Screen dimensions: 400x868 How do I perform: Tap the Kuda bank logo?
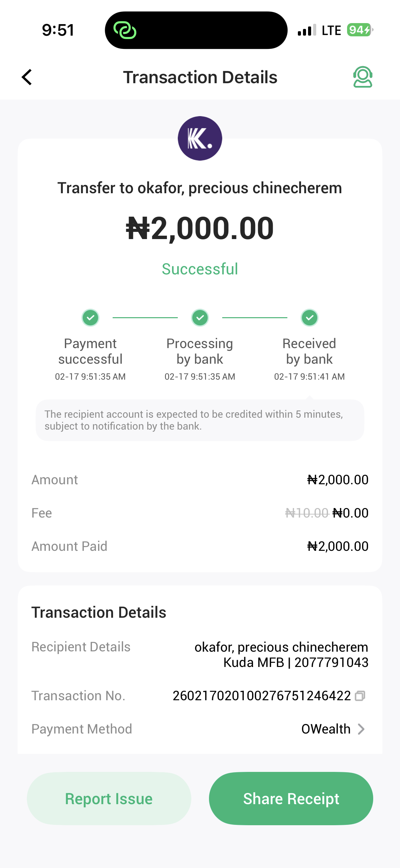coord(200,139)
